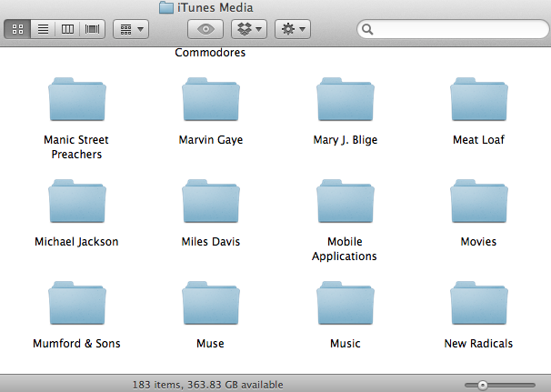Screen dimensions: 551x392
Task: Click the search magnifier icon
Action: pyautogui.click(x=367, y=29)
